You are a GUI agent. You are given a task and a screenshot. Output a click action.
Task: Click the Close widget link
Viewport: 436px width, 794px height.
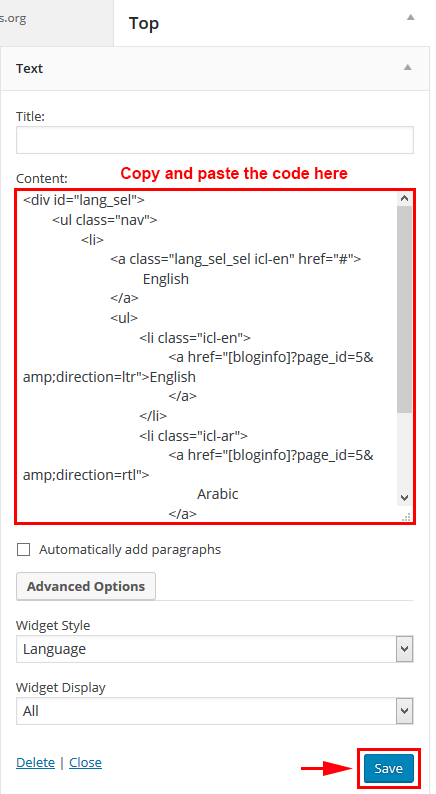(86, 762)
